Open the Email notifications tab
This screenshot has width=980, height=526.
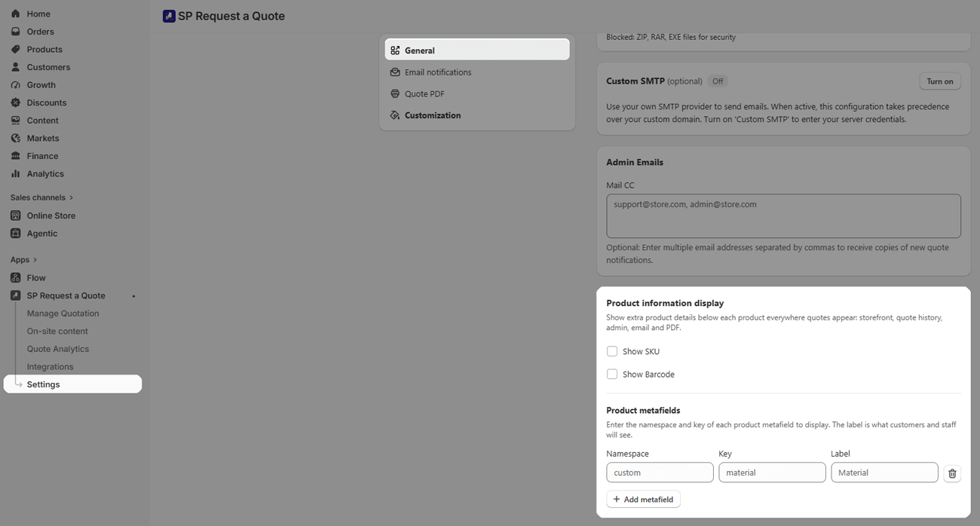477,72
